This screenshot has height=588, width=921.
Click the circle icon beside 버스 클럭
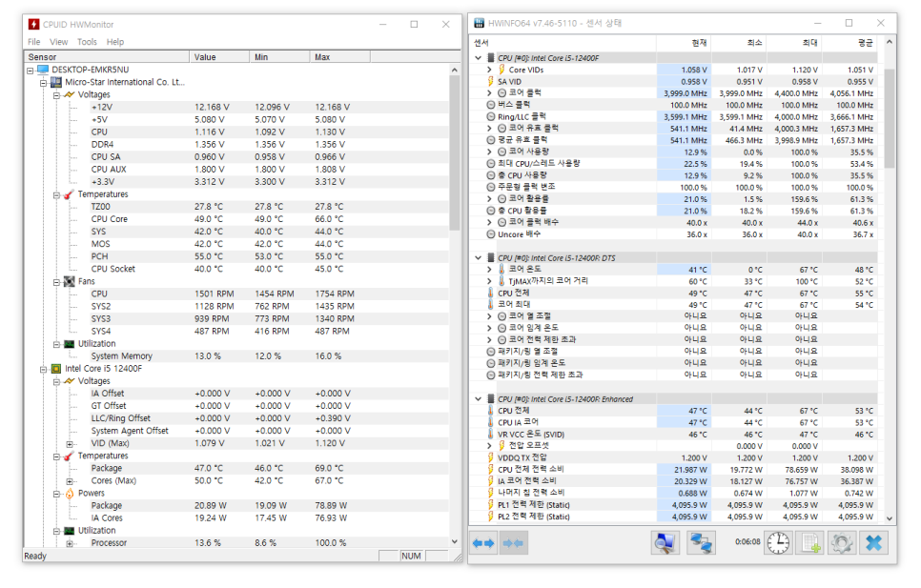click(x=490, y=105)
